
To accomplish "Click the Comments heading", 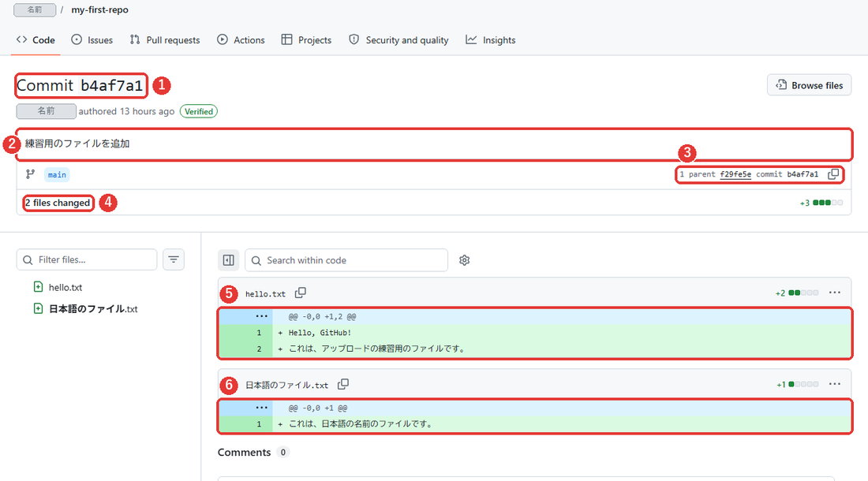I will 244,453.
